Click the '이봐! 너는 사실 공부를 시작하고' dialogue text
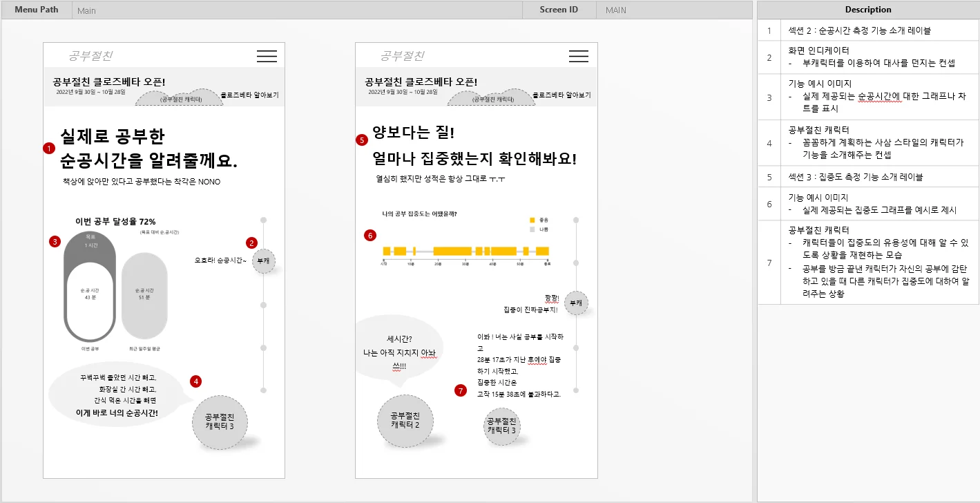Viewport: 980px width, 503px height. (x=520, y=343)
